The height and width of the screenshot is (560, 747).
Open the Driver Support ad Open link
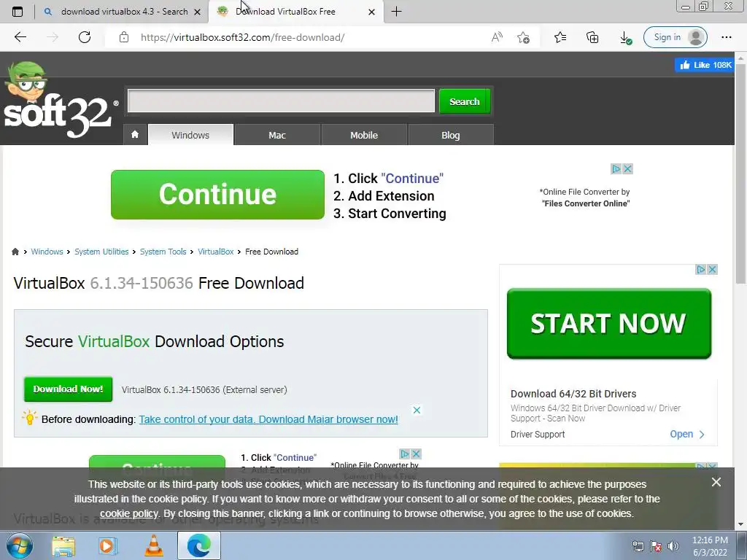(x=687, y=435)
